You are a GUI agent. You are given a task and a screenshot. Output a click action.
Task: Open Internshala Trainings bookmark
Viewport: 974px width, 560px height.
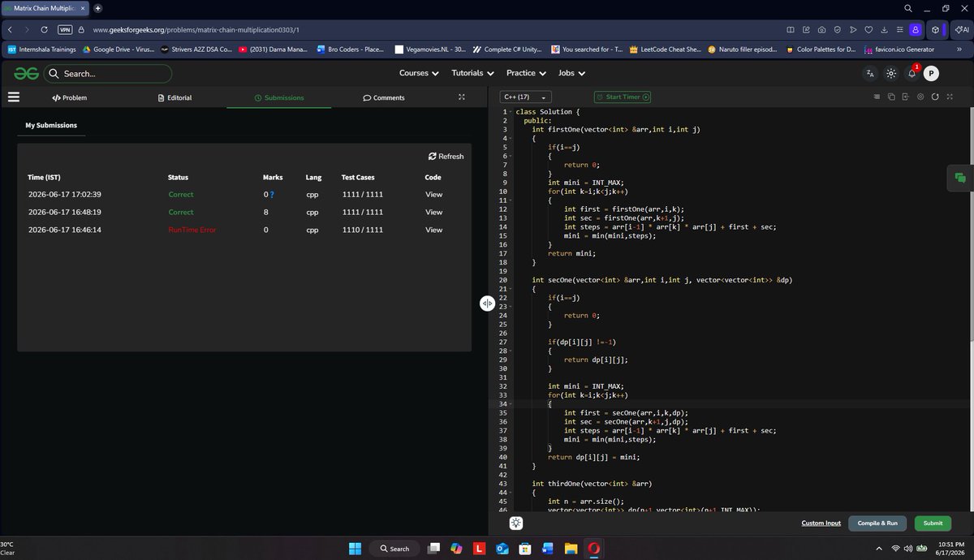(x=41, y=49)
